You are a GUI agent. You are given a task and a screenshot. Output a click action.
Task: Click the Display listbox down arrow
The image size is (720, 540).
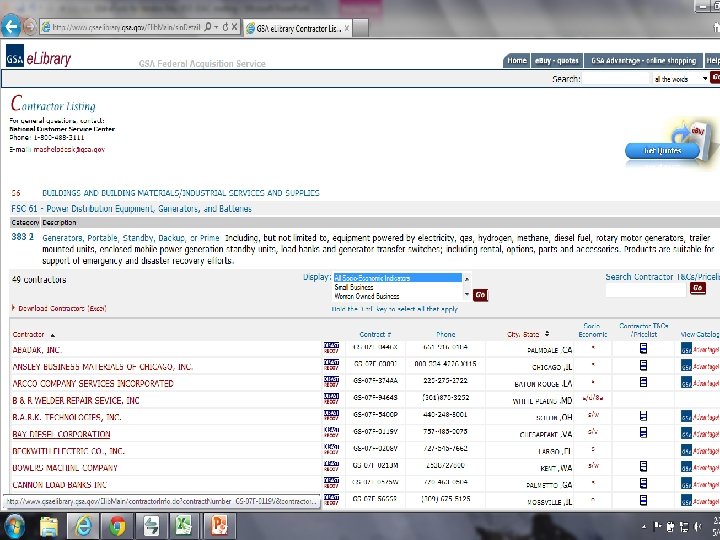point(467,294)
